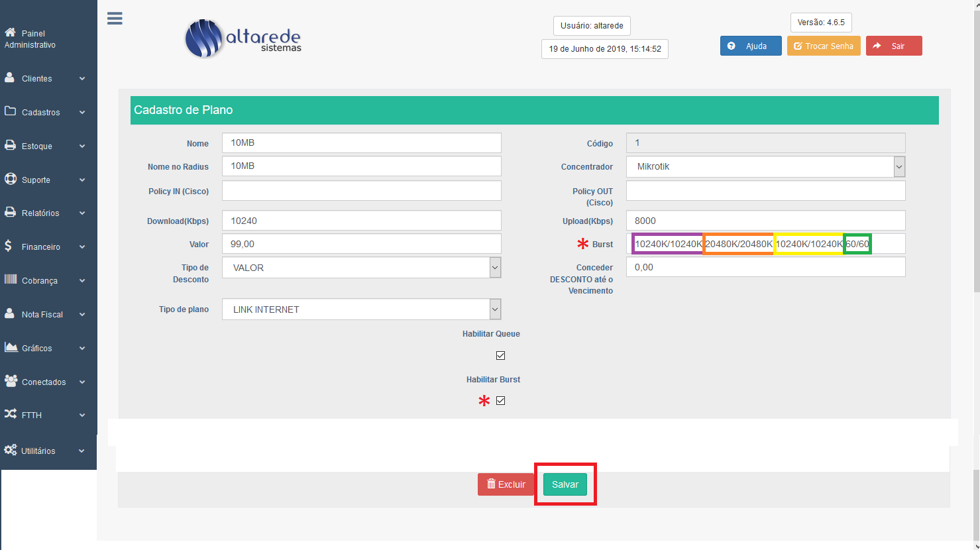The height and width of the screenshot is (552, 980).
Task: Click the Valor field showing 99,00
Action: tap(361, 244)
